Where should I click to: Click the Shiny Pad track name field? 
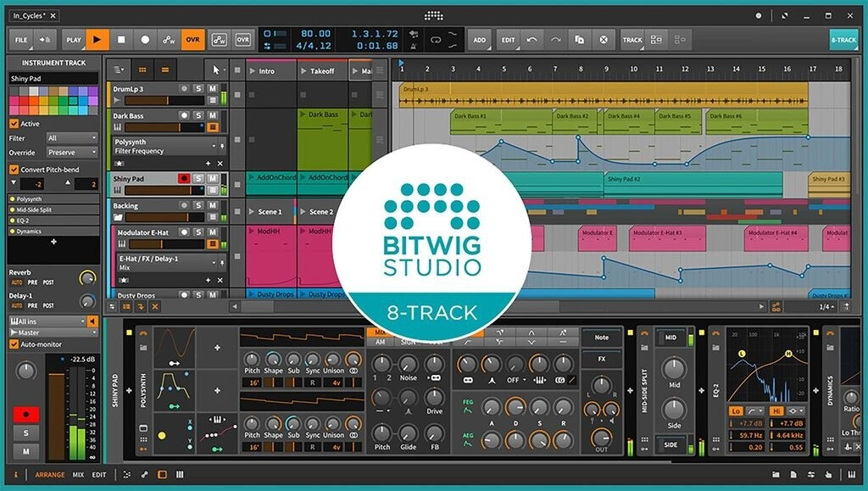(x=53, y=78)
